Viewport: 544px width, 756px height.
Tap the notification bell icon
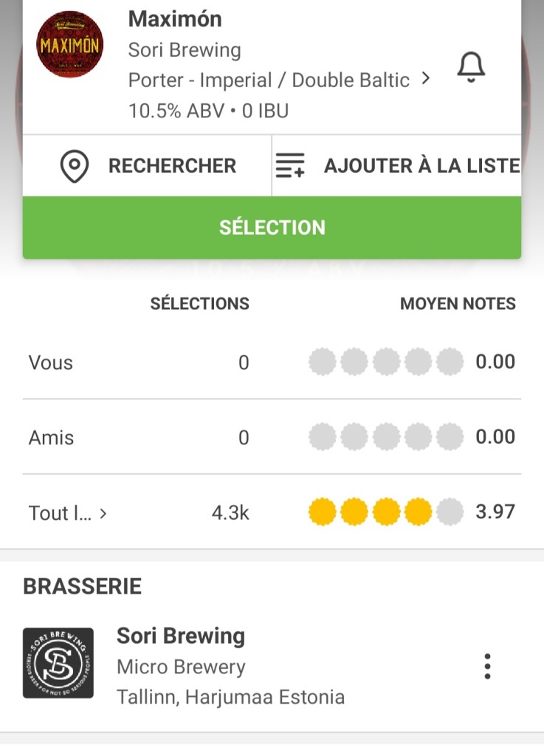pos(471,68)
